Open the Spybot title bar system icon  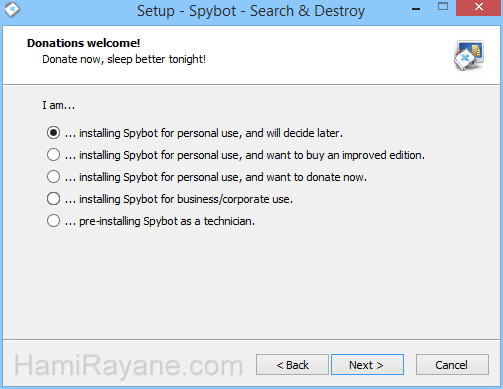tap(12, 9)
